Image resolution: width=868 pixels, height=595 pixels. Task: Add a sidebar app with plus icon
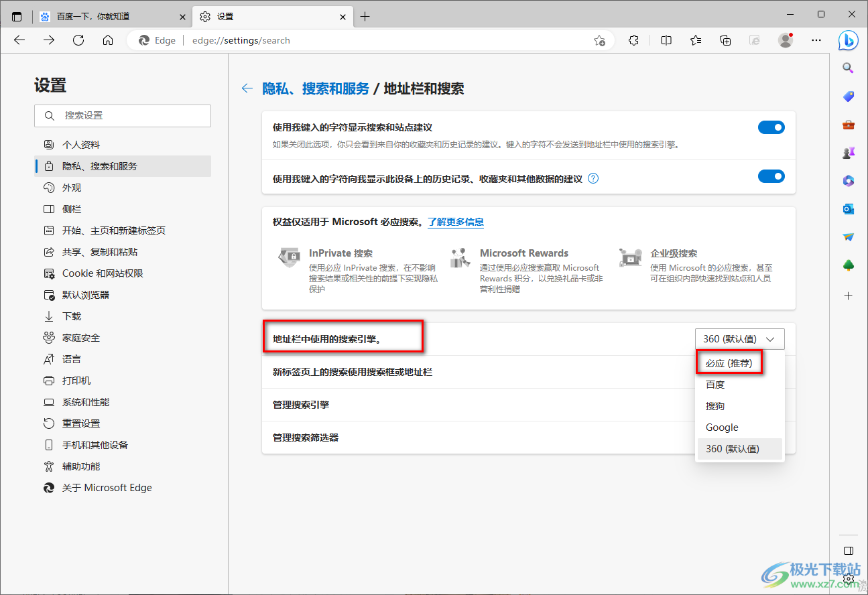pyautogui.click(x=849, y=295)
